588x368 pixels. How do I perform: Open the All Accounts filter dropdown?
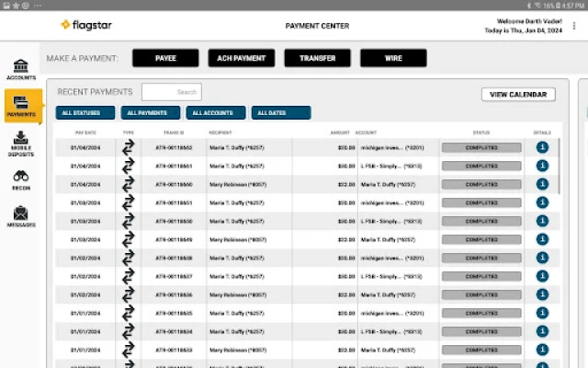215,113
